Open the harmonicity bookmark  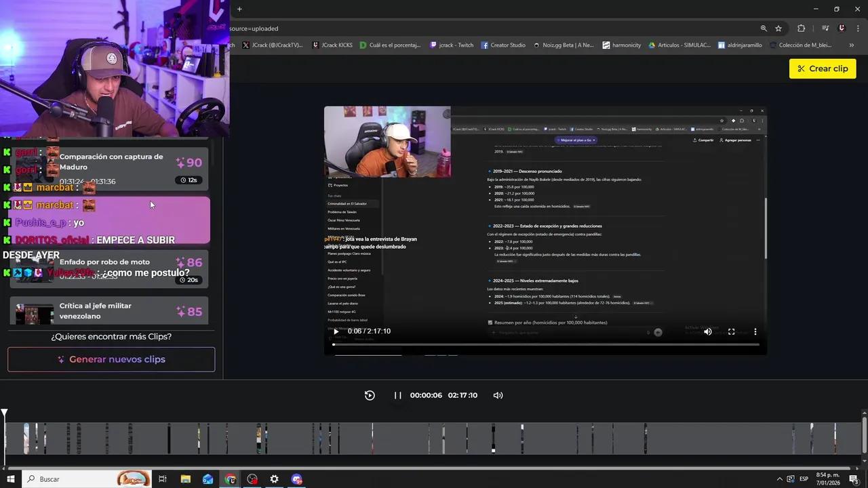coord(622,45)
